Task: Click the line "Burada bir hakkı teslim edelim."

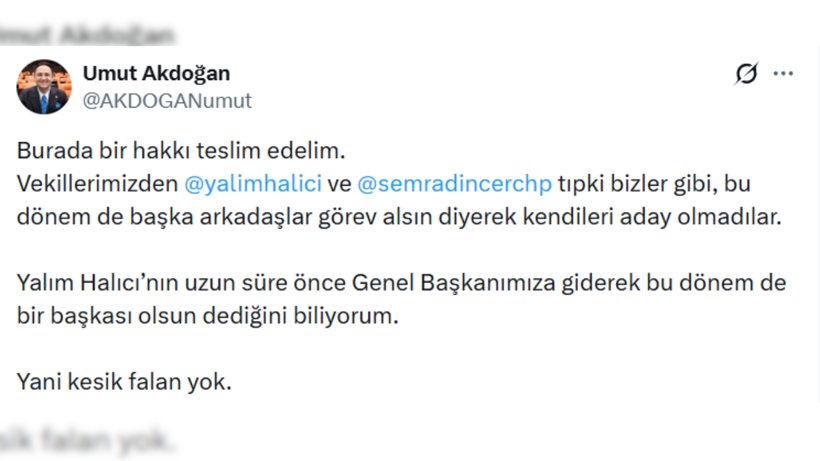Action: [180, 152]
